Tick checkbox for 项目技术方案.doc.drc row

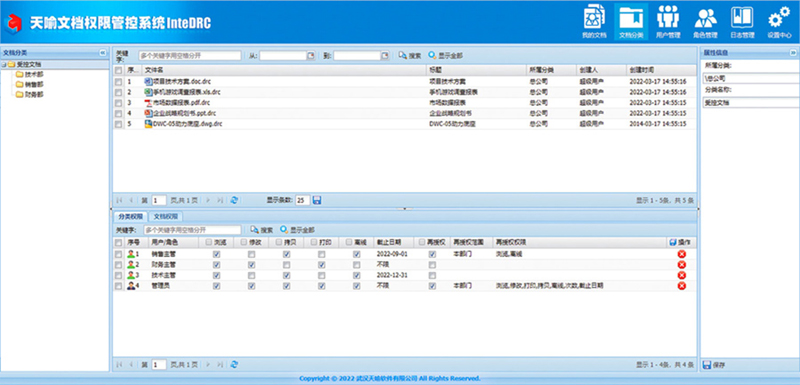coord(118,82)
